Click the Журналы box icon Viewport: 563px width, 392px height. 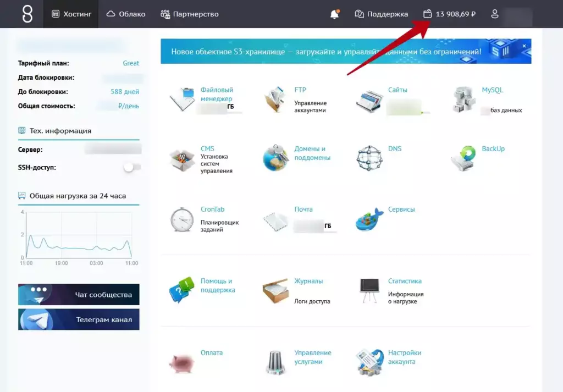pos(275,291)
